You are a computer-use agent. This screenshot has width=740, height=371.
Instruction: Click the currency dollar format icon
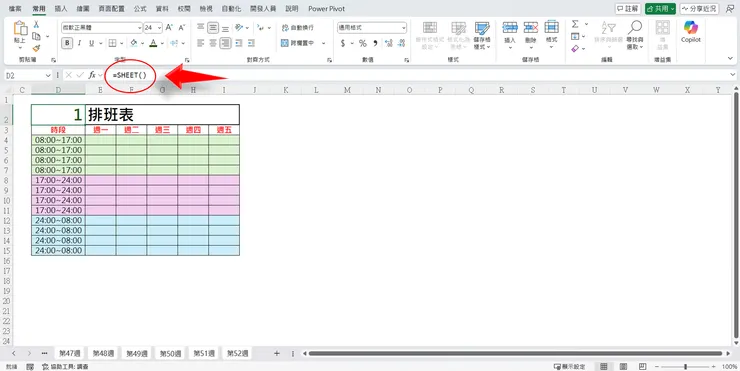click(343, 43)
